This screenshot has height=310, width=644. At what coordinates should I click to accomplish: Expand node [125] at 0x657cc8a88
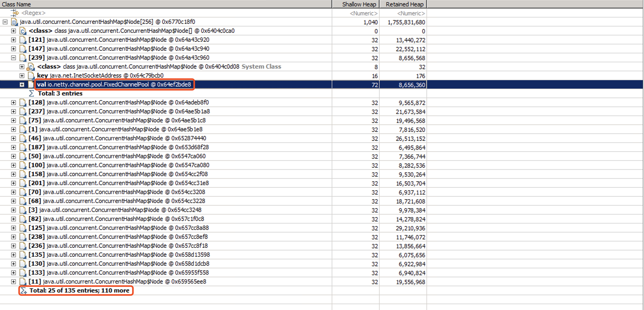[13, 228]
